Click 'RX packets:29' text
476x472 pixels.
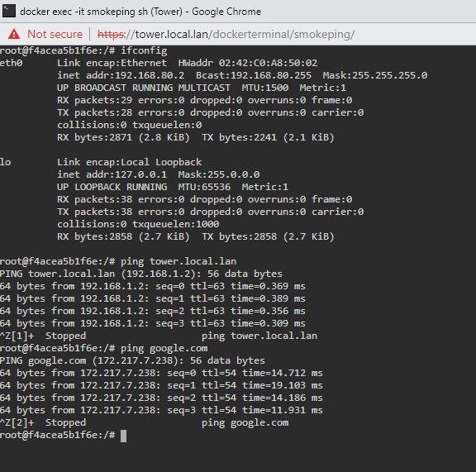coord(95,100)
